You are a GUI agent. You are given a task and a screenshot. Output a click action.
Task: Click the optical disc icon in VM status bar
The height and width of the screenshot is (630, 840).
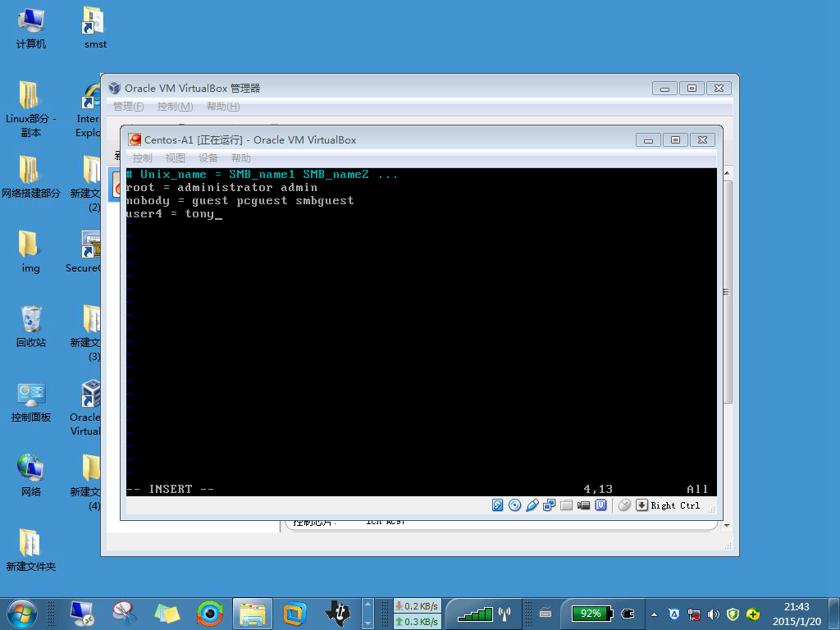(x=515, y=505)
